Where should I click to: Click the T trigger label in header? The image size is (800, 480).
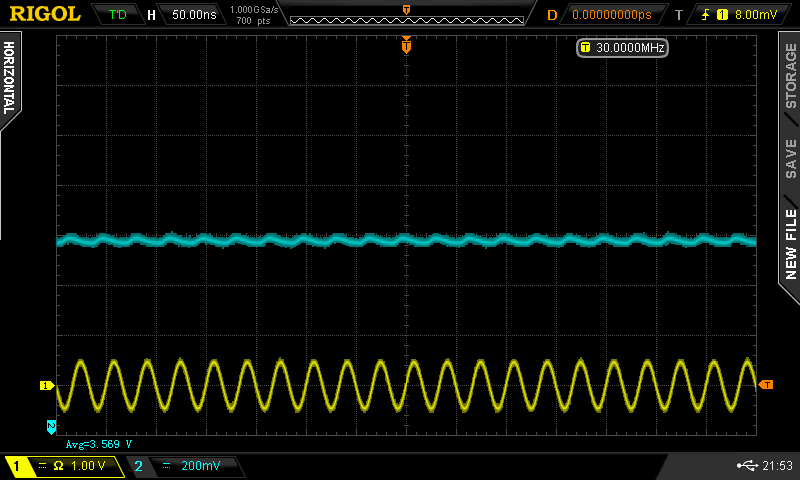click(679, 15)
